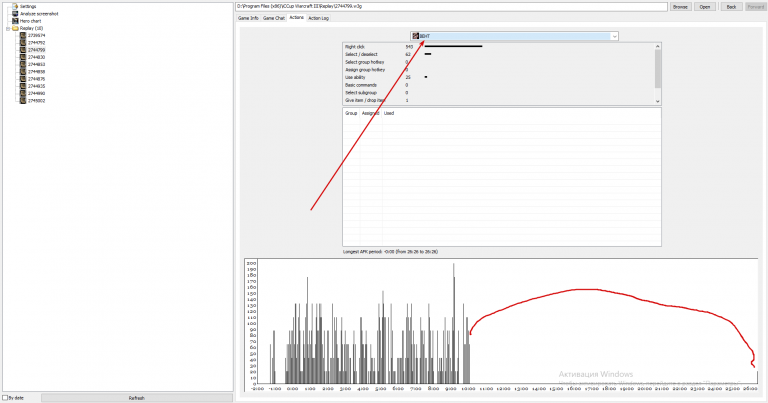Select the highlighted replay 2744799 icon

point(23,50)
